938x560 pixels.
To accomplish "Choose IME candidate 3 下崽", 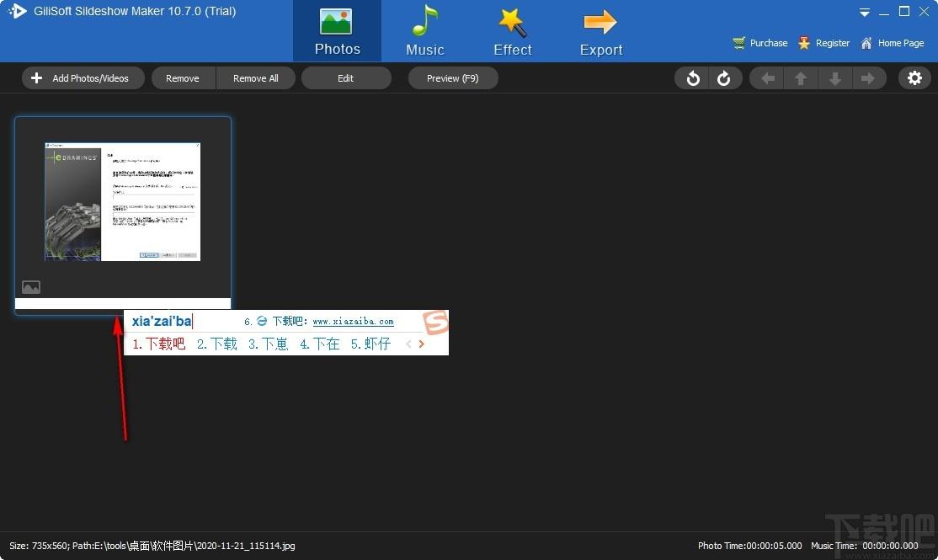I will pyautogui.click(x=269, y=344).
